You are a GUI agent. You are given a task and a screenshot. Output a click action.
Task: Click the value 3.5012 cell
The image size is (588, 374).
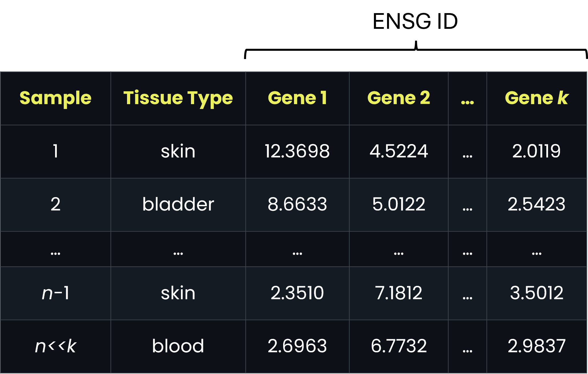pyautogui.click(x=537, y=293)
